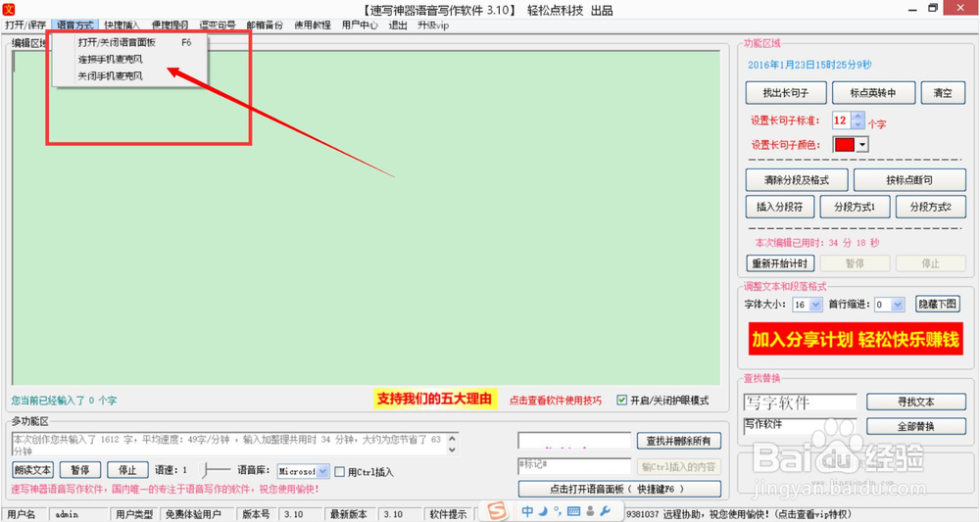Click the 写字软件 find text field
Image resolution: width=980 pixels, height=522 pixels.
pos(800,403)
